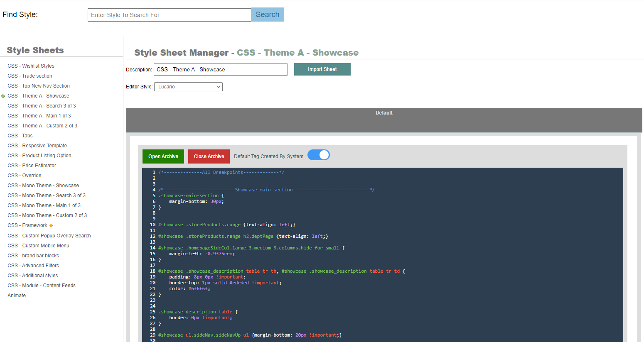Select CSS - Mono Theme - Showcase

pos(43,186)
